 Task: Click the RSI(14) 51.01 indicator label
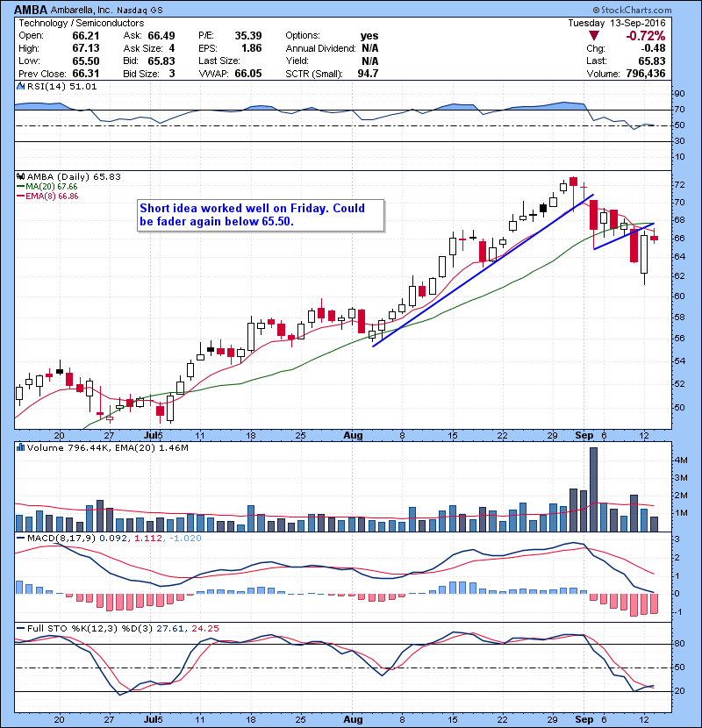(61, 86)
